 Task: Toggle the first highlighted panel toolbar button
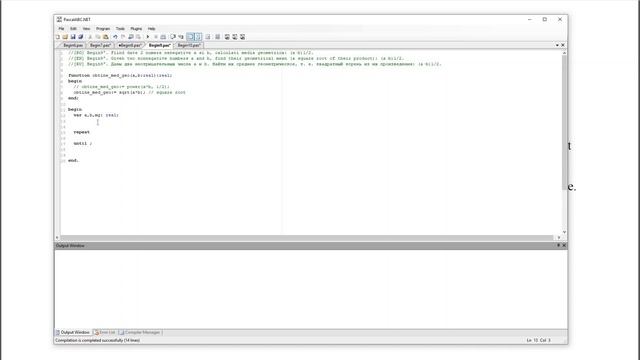point(190,37)
